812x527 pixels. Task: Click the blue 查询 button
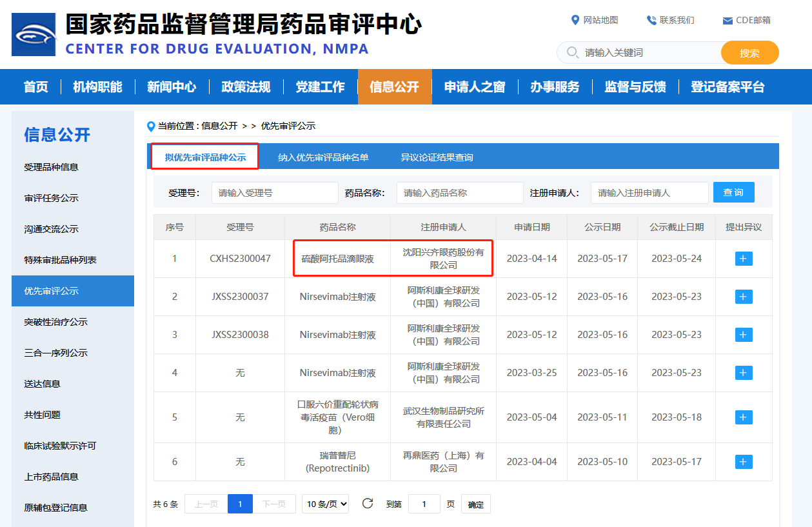tap(733, 192)
